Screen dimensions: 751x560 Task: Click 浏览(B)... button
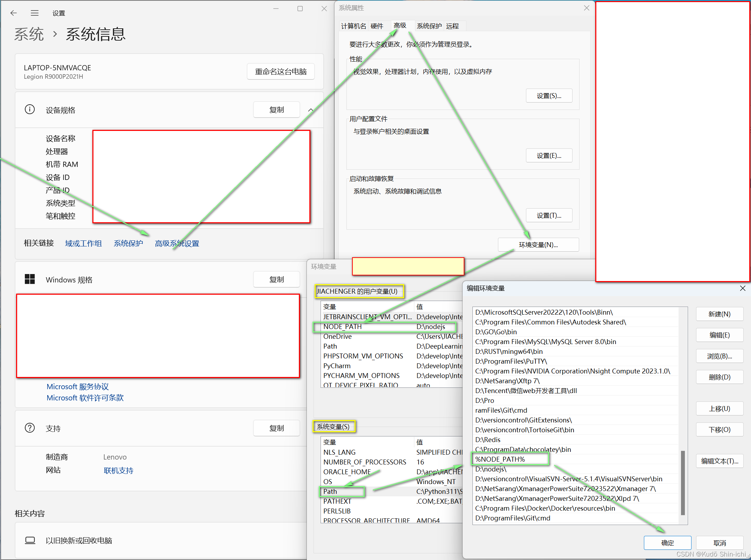(x=720, y=356)
